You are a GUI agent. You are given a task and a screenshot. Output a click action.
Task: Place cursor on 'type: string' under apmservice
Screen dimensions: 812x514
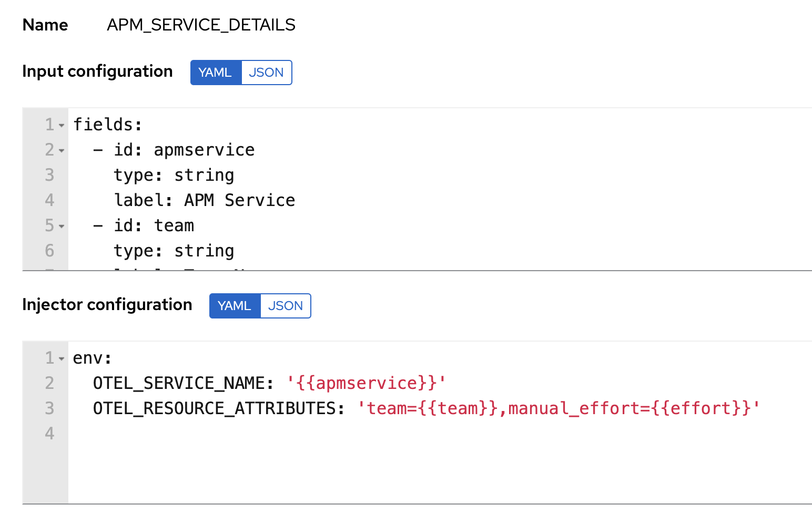click(x=174, y=175)
